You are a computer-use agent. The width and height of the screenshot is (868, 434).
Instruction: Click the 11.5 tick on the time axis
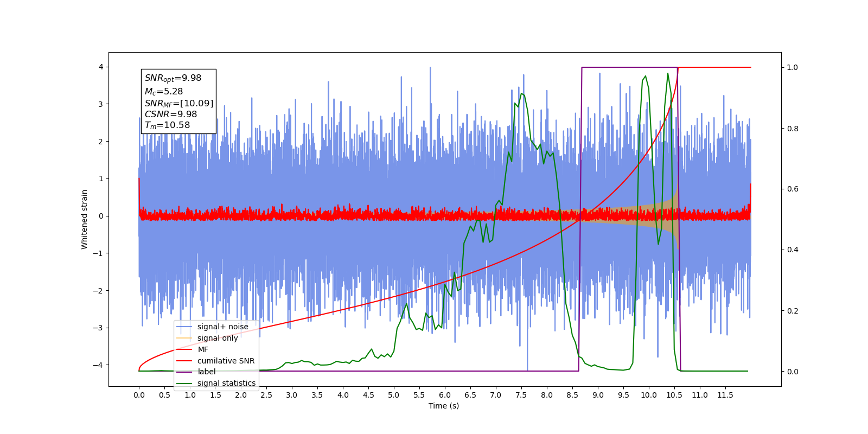[x=725, y=395]
